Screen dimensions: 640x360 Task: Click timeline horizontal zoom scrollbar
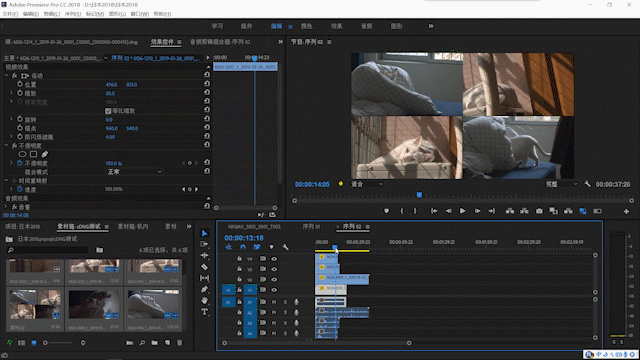coord(317,343)
